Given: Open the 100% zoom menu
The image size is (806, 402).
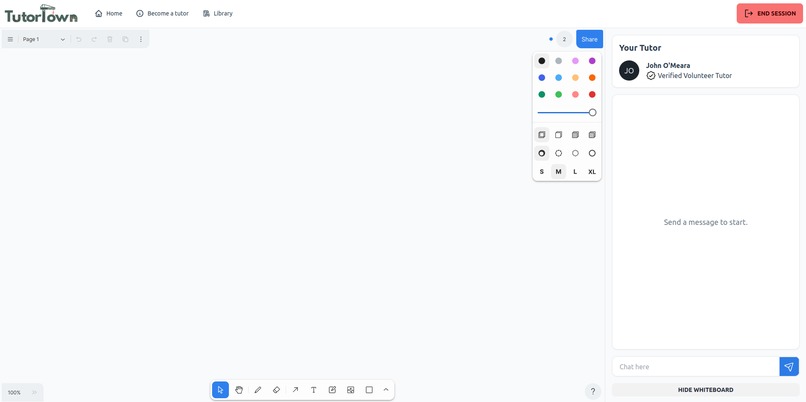Looking at the screenshot, I should tap(14, 392).
